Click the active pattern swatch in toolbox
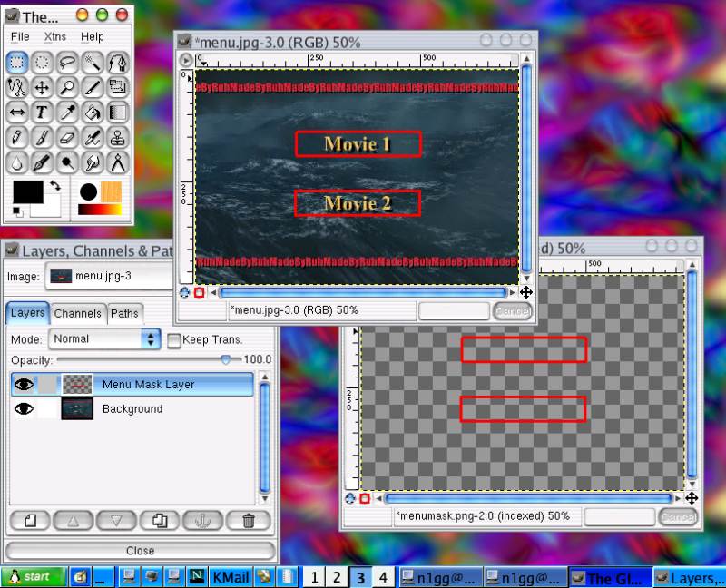 (111, 191)
